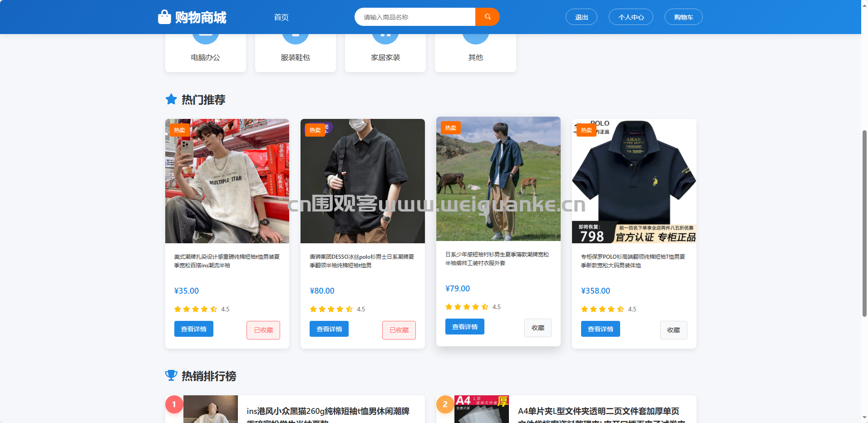Open the selfie tie-dye T-shirt product image
The width and height of the screenshot is (868, 423).
227,181
